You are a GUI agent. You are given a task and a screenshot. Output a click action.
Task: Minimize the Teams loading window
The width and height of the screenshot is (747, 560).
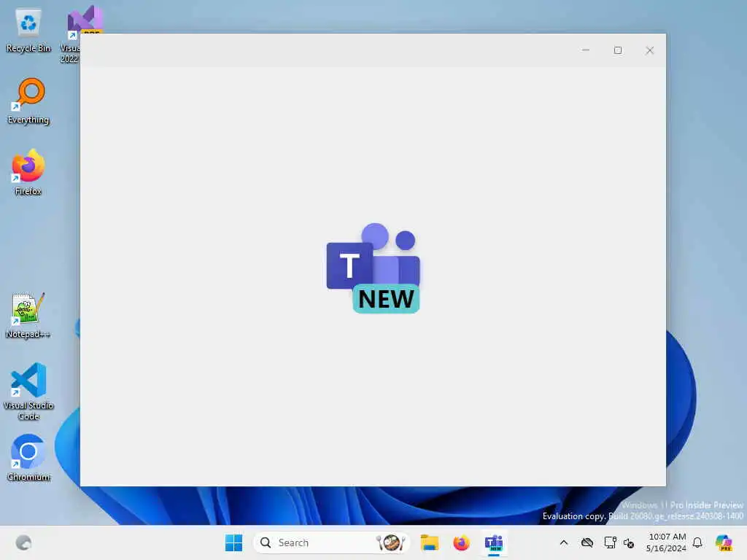point(586,50)
